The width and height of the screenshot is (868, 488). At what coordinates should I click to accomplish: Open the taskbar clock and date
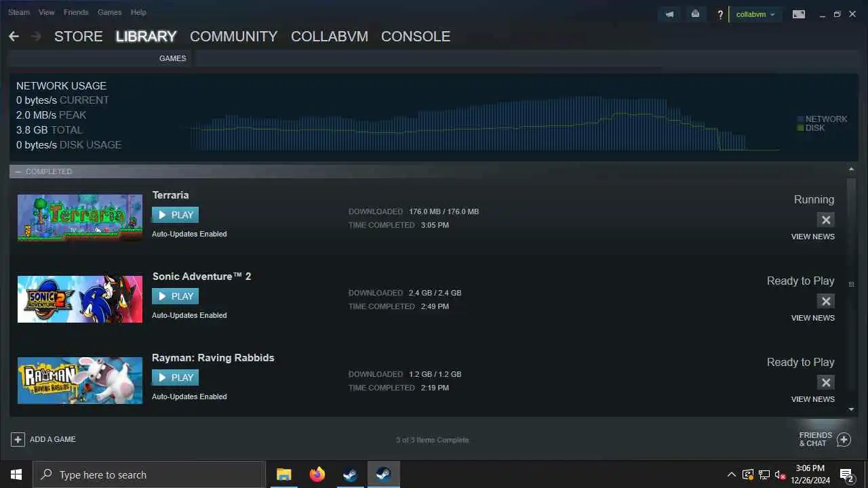tap(810, 474)
